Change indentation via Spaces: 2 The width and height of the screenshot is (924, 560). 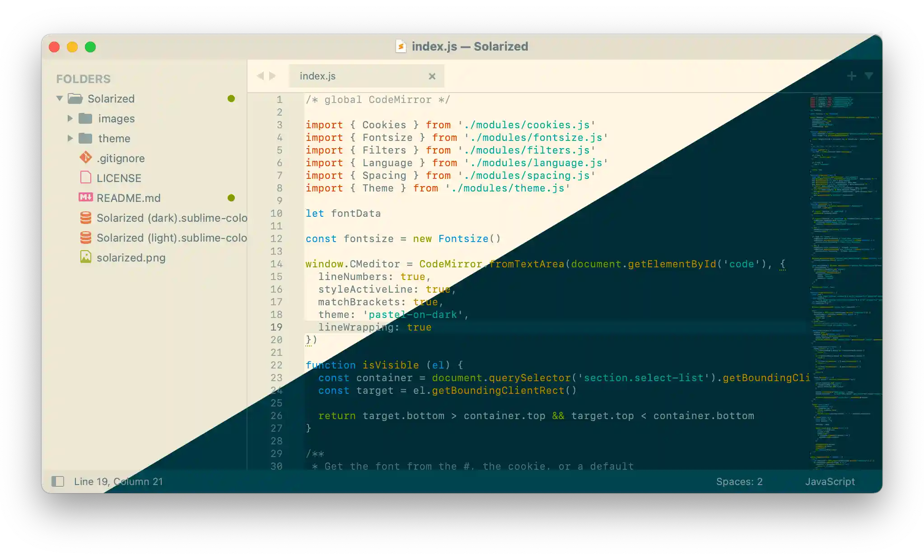(x=739, y=481)
